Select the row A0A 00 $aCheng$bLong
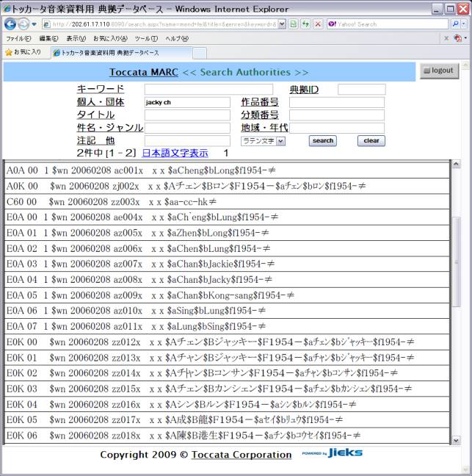472x476 pixels. 227,170
